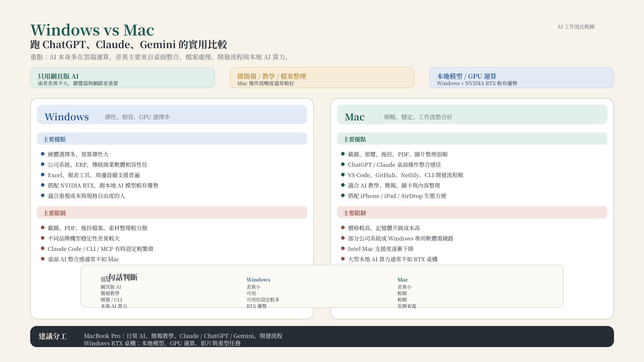Click the subtitle '跑 ChatGPT、Claude、Gemini 的實用比較'
Viewport: 644px width, 362px height.
(x=128, y=44)
